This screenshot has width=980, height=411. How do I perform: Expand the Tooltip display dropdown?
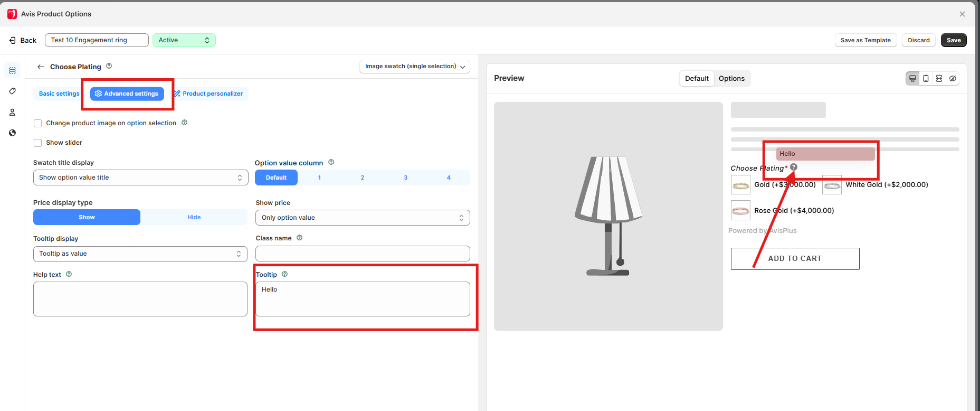pyautogui.click(x=140, y=254)
